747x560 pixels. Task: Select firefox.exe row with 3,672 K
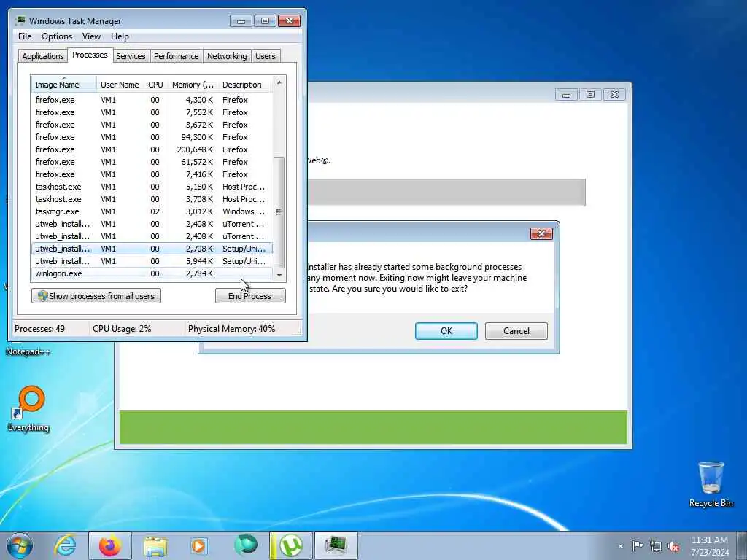[x=152, y=125]
